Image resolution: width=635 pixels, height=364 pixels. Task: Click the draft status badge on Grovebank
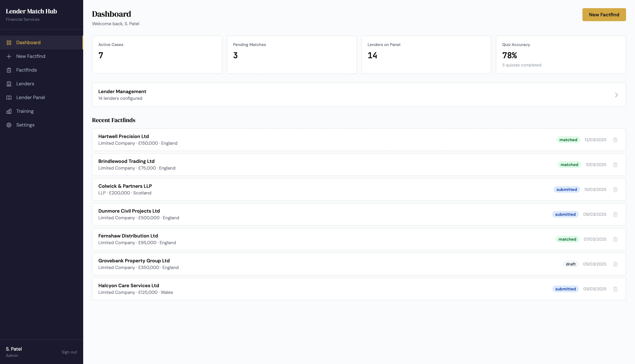pos(571,264)
